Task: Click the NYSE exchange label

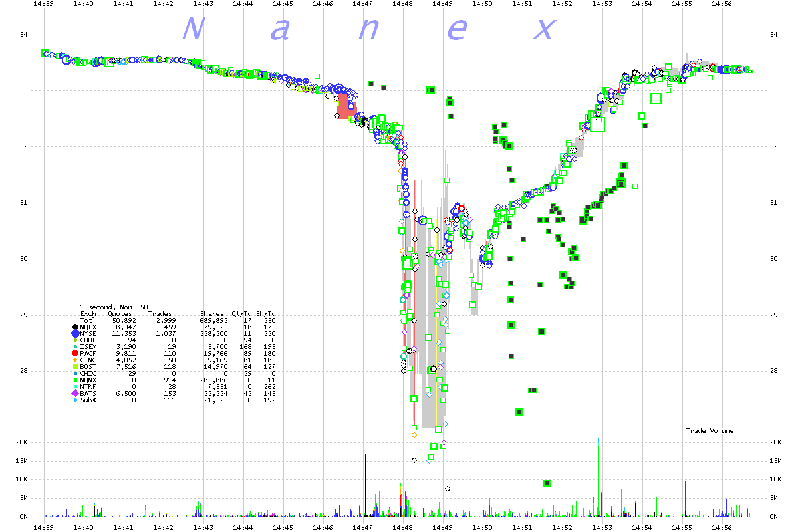Action: coord(88,333)
